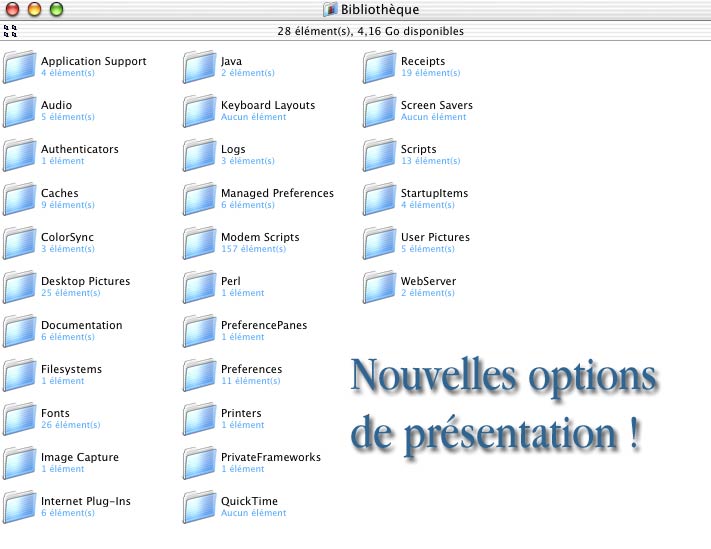Click the '157 élément(s)' count label
The height and width of the screenshot is (549, 711).
pyautogui.click(x=253, y=249)
